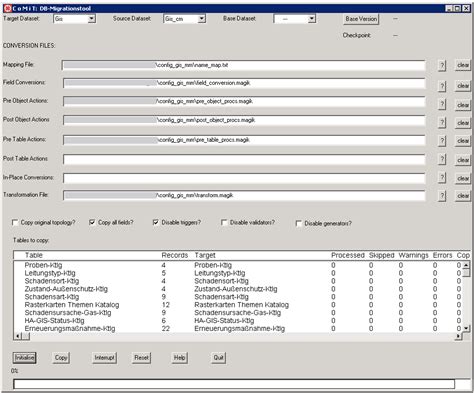
Task: Click the Table column header
Action: (34, 255)
